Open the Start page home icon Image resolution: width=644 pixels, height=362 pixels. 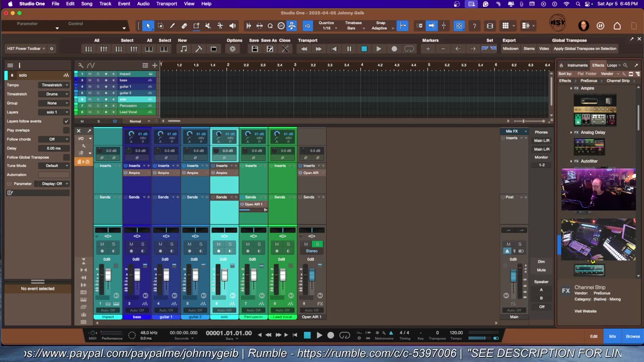(617, 26)
